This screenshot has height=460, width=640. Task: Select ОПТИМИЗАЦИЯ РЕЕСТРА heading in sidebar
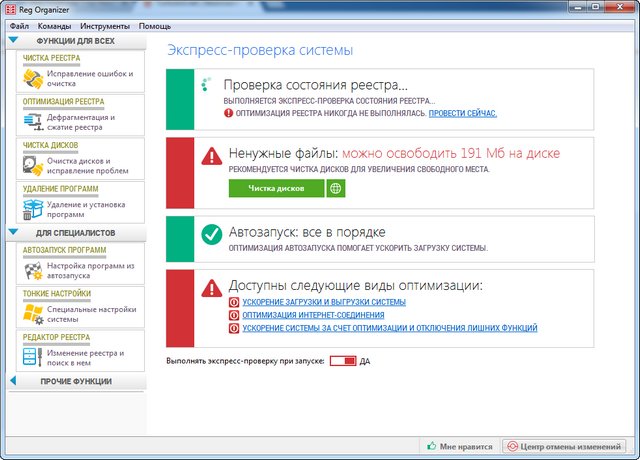point(63,102)
